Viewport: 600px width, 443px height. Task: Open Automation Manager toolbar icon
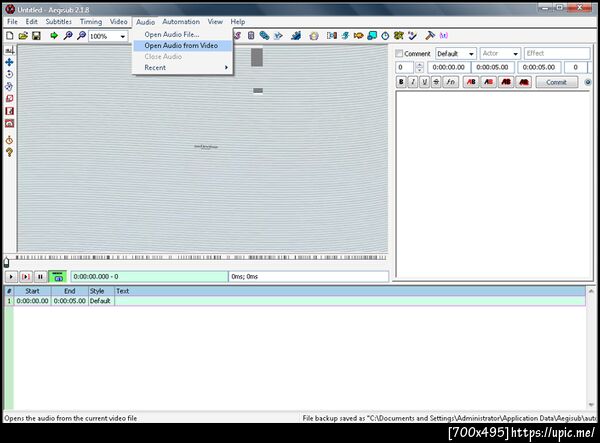pyautogui.click(x=296, y=36)
